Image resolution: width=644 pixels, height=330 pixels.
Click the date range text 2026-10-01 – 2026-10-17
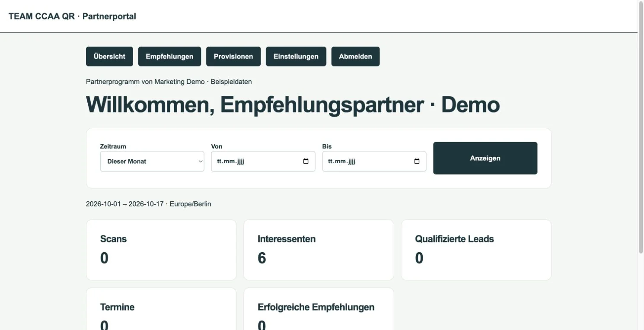point(124,204)
